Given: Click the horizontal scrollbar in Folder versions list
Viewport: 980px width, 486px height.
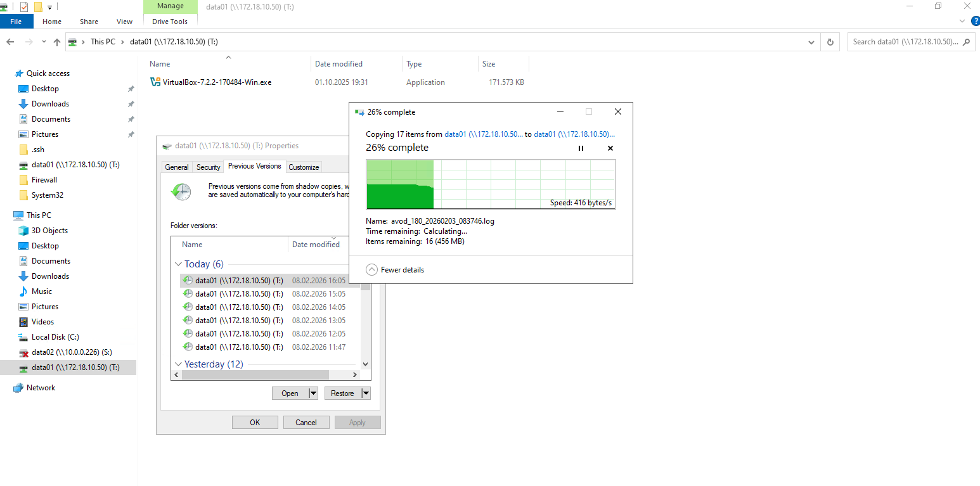Looking at the screenshot, I should point(255,374).
